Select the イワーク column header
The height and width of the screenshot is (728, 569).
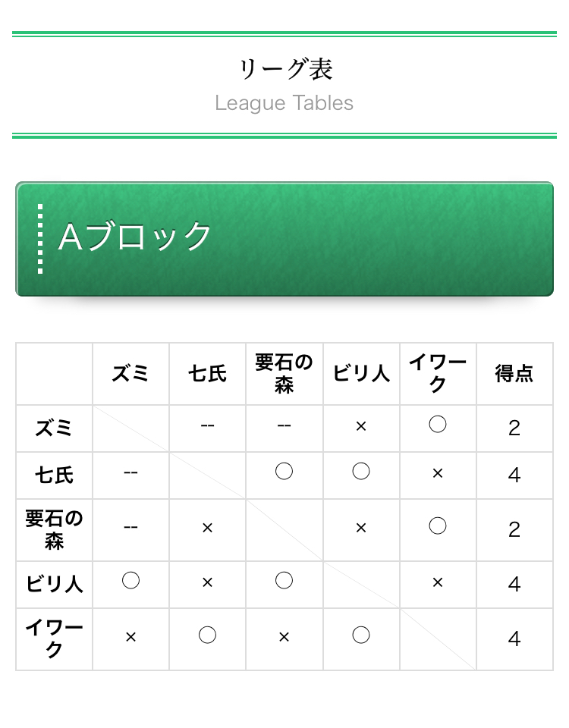(x=438, y=374)
